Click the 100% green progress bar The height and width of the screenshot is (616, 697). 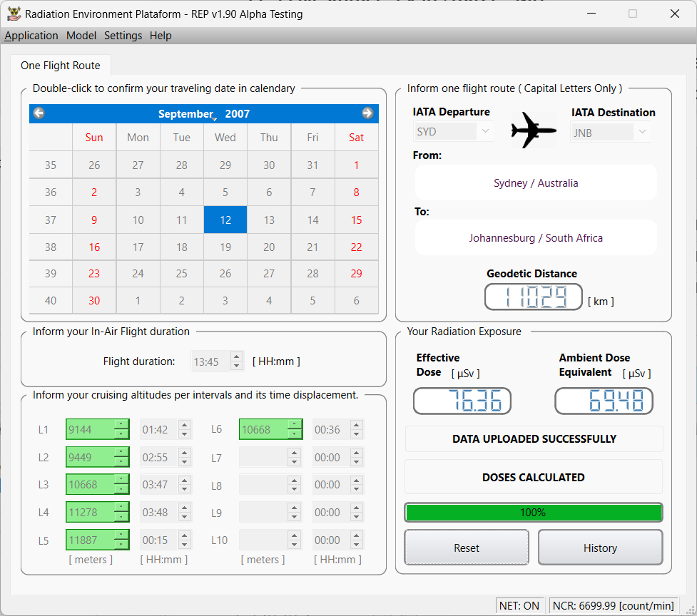(x=533, y=513)
